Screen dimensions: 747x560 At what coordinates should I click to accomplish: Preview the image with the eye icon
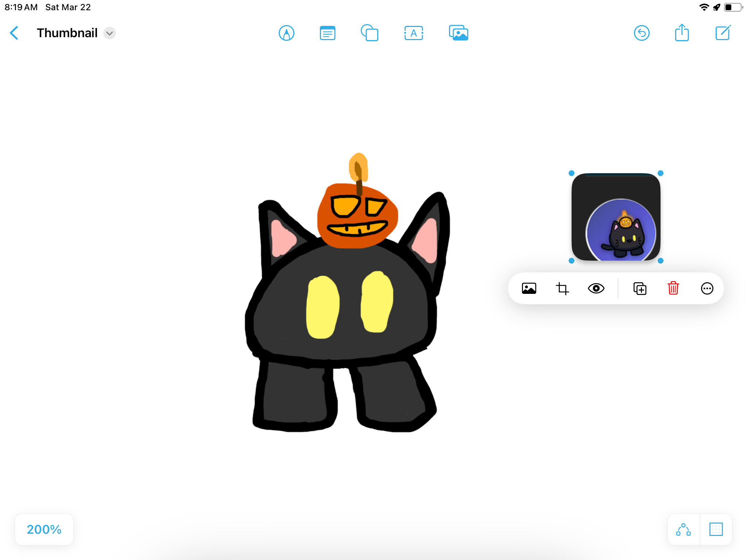click(x=596, y=288)
